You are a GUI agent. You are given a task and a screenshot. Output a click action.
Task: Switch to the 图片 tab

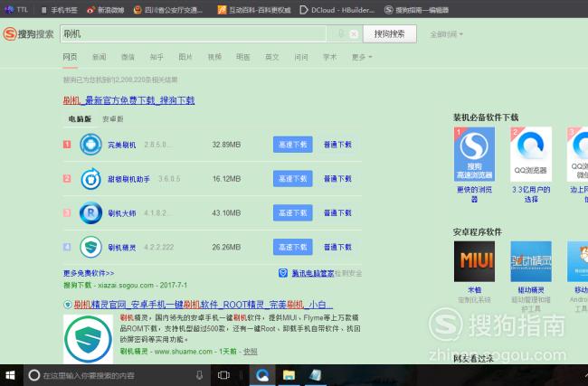[185, 57]
